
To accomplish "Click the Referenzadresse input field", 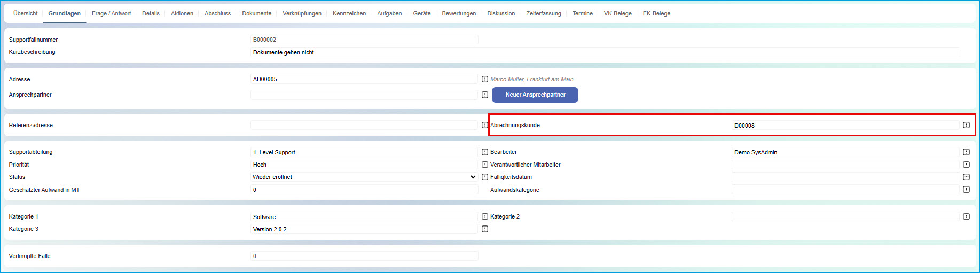I will pos(364,125).
